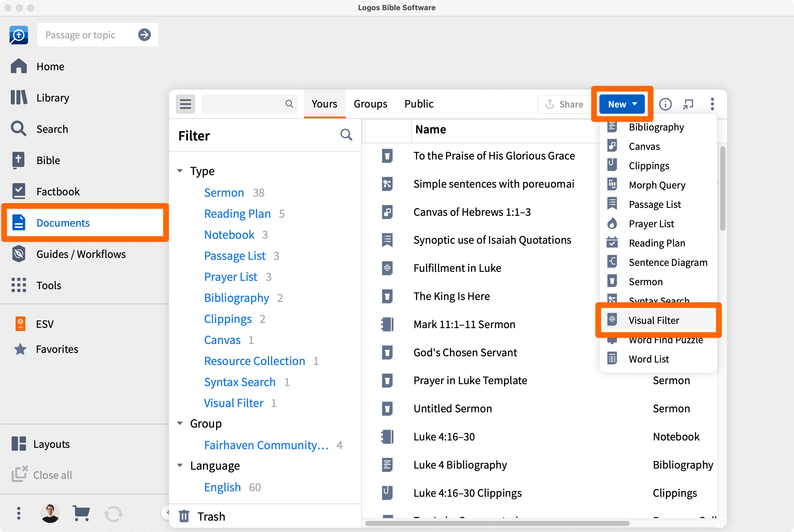Click the Logos app icon at top left
This screenshot has height=532, width=794.
click(x=19, y=35)
